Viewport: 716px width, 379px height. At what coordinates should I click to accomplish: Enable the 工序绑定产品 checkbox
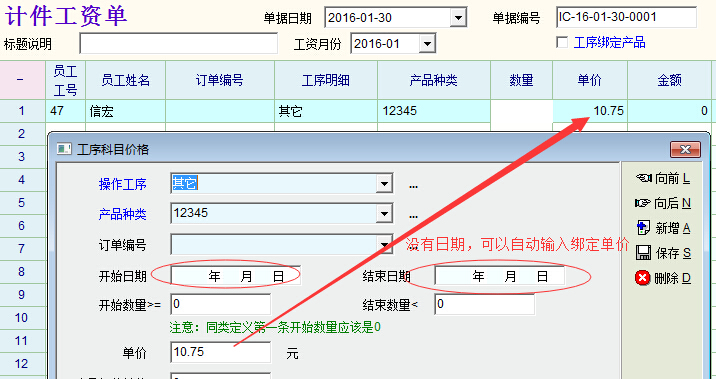point(562,42)
